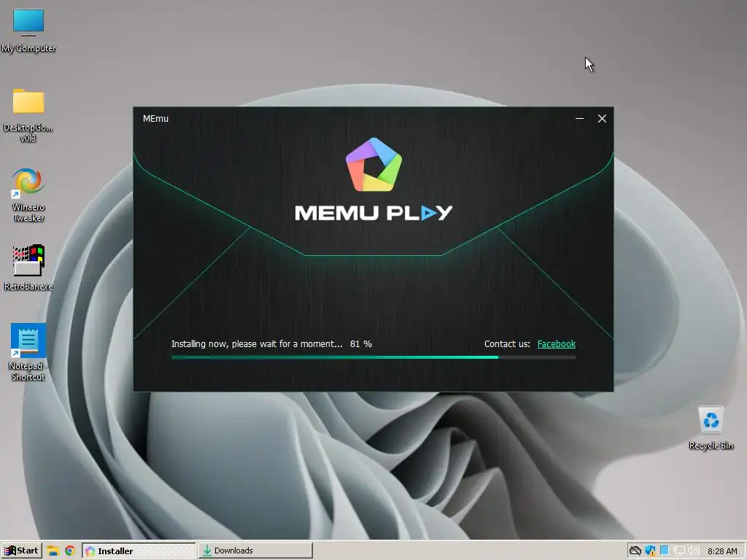Open the My Computer desktop icon
The image size is (747, 560).
[x=28, y=31]
